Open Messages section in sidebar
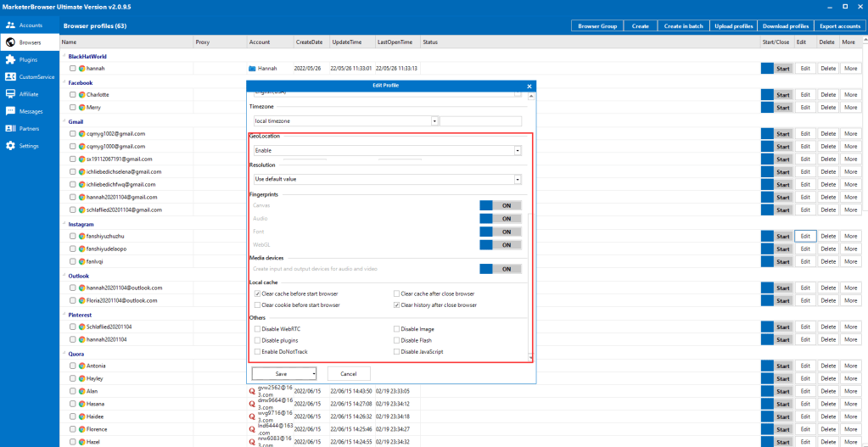The image size is (868, 447). point(31,111)
